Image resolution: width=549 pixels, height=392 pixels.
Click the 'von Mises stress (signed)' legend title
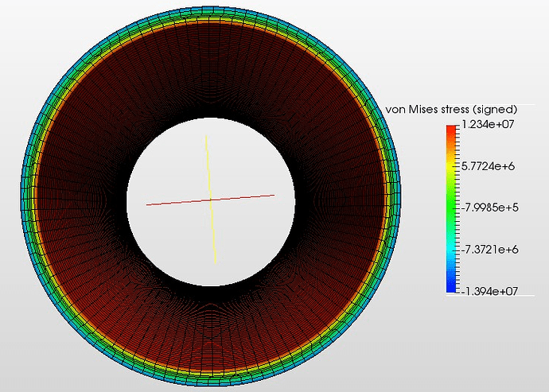click(x=451, y=110)
